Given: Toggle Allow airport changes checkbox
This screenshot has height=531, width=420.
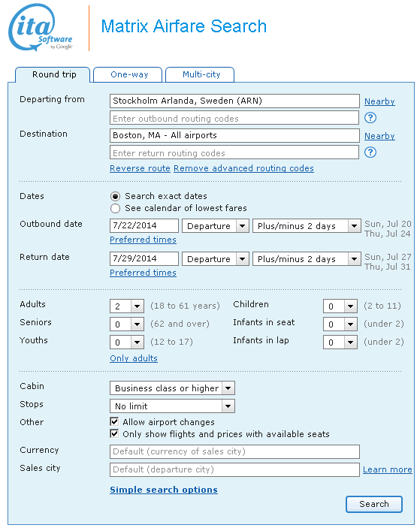Looking at the screenshot, I should coord(114,421).
